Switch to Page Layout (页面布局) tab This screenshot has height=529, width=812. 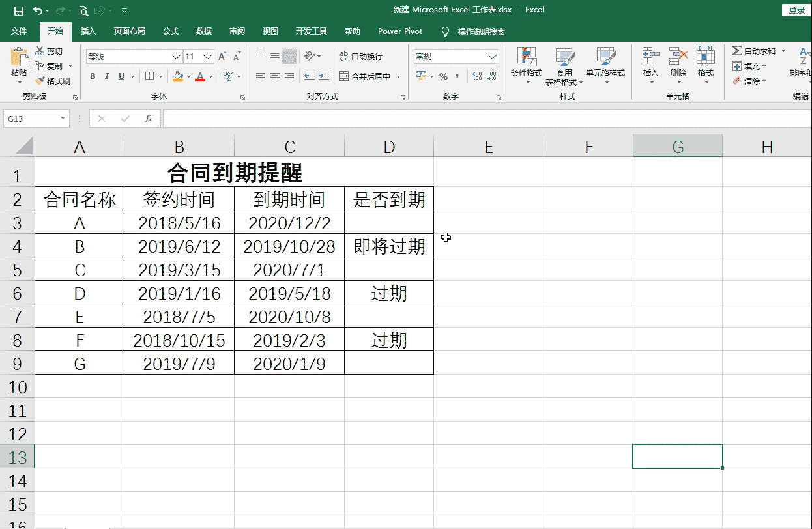pyautogui.click(x=129, y=31)
